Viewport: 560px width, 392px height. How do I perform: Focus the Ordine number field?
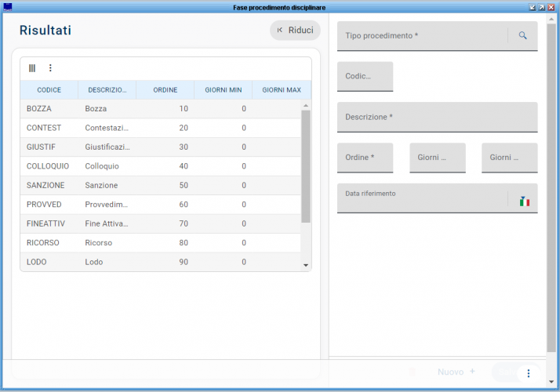click(365, 158)
